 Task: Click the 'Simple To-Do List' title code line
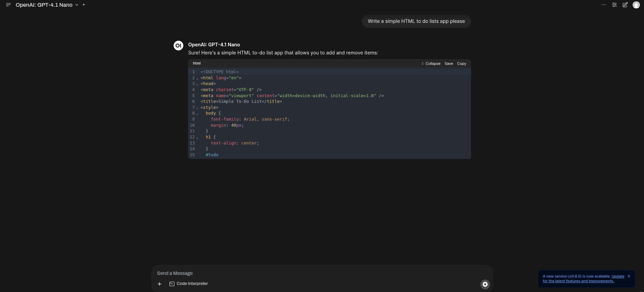coord(241,101)
